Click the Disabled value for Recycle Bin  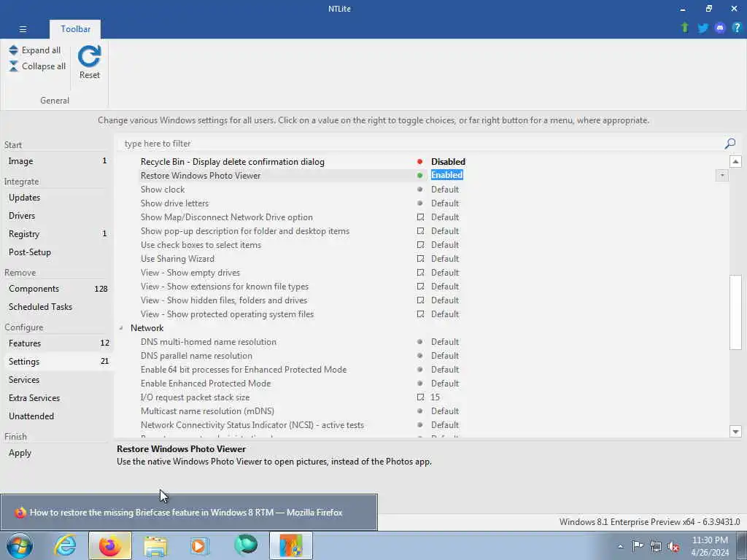coord(448,161)
